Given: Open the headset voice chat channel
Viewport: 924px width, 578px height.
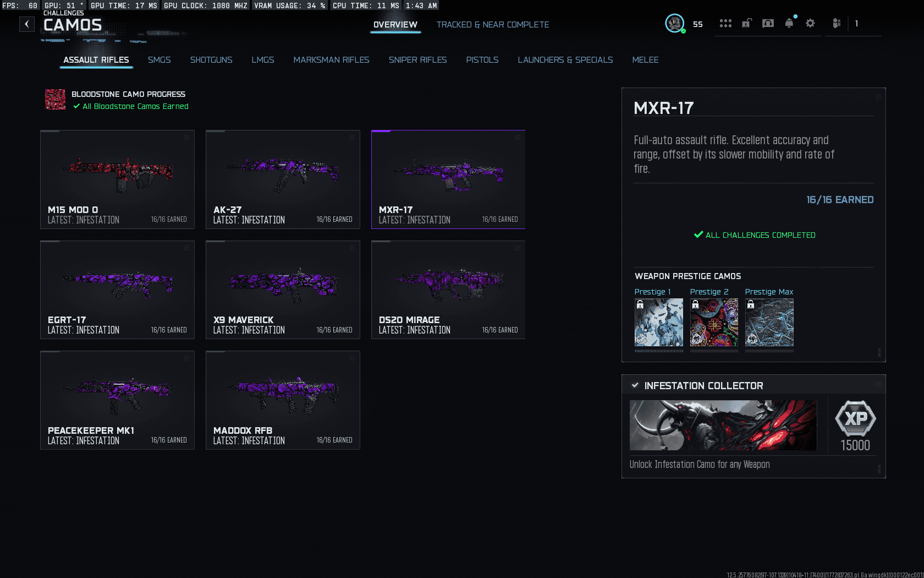Looking at the screenshot, I should tap(768, 24).
